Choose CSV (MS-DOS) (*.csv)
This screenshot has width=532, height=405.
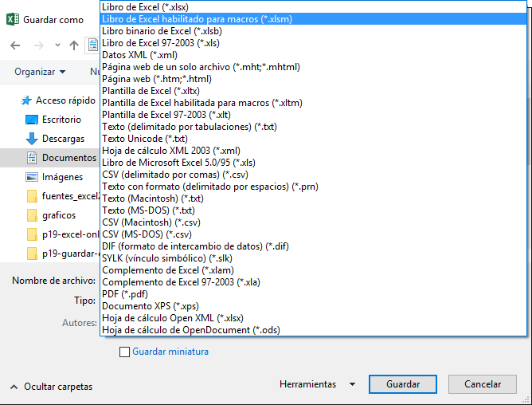coord(313,234)
